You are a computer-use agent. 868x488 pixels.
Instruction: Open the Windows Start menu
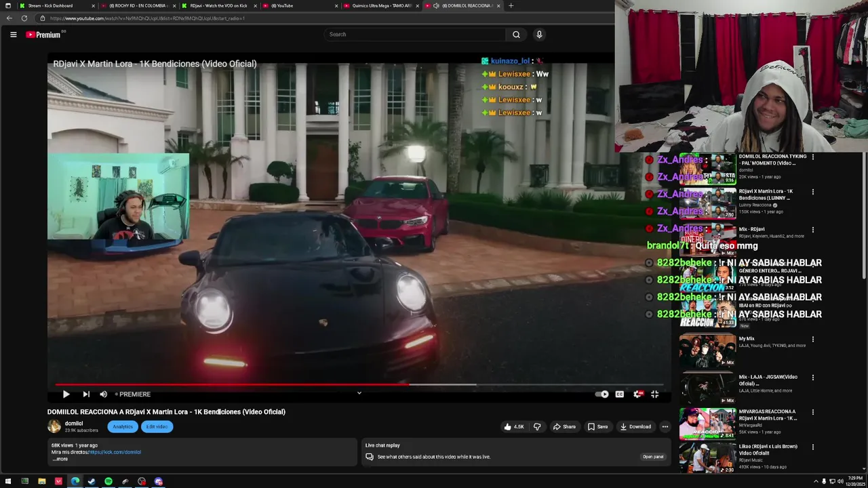point(8,481)
